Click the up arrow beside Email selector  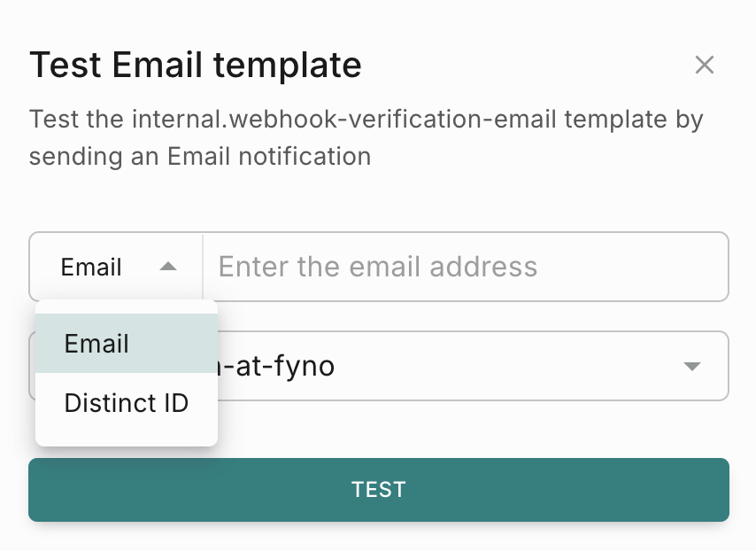pos(168,267)
